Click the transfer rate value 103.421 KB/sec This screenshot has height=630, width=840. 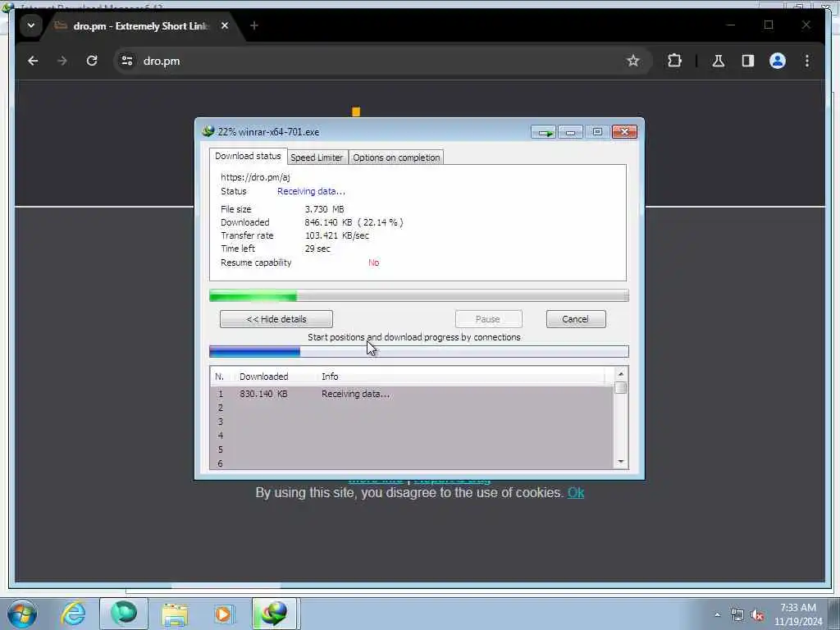337,235
